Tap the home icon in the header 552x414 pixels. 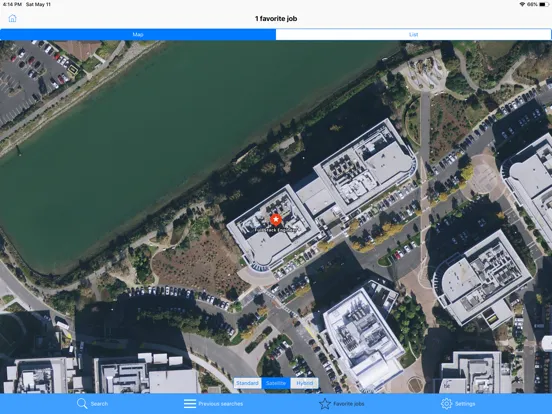point(12,18)
